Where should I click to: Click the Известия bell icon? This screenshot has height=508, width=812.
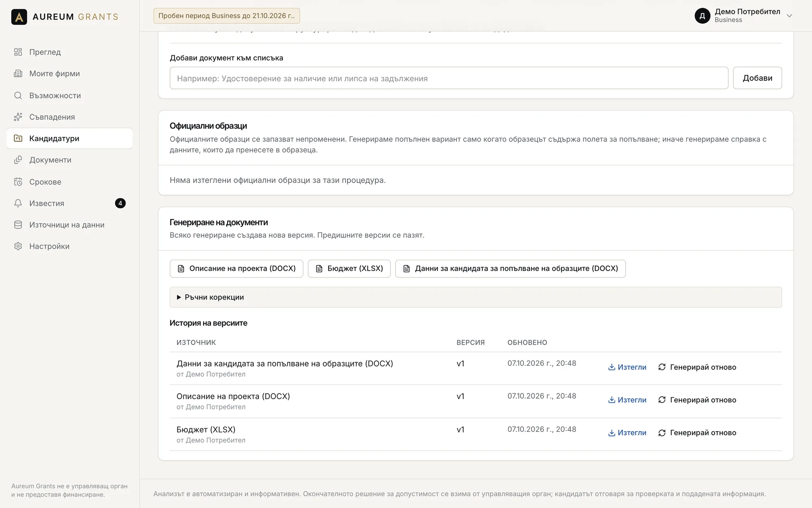(x=18, y=203)
